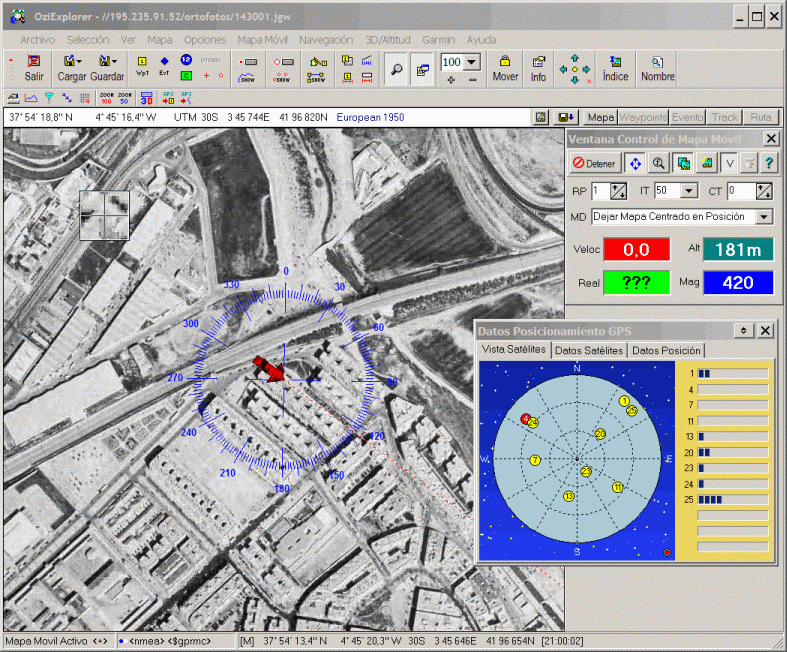Click the Mover padlock icon

point(505,67)
